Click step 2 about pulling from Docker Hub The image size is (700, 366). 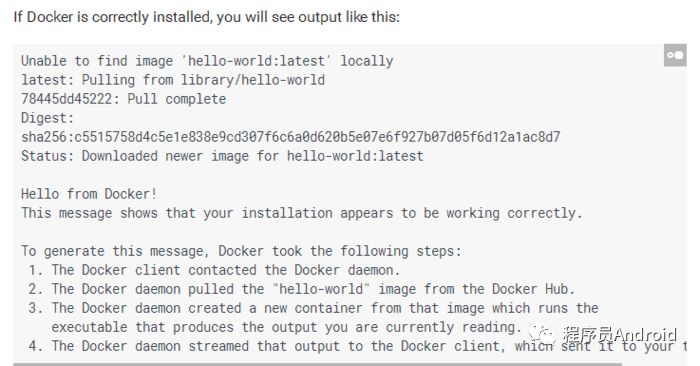[301, 289]
